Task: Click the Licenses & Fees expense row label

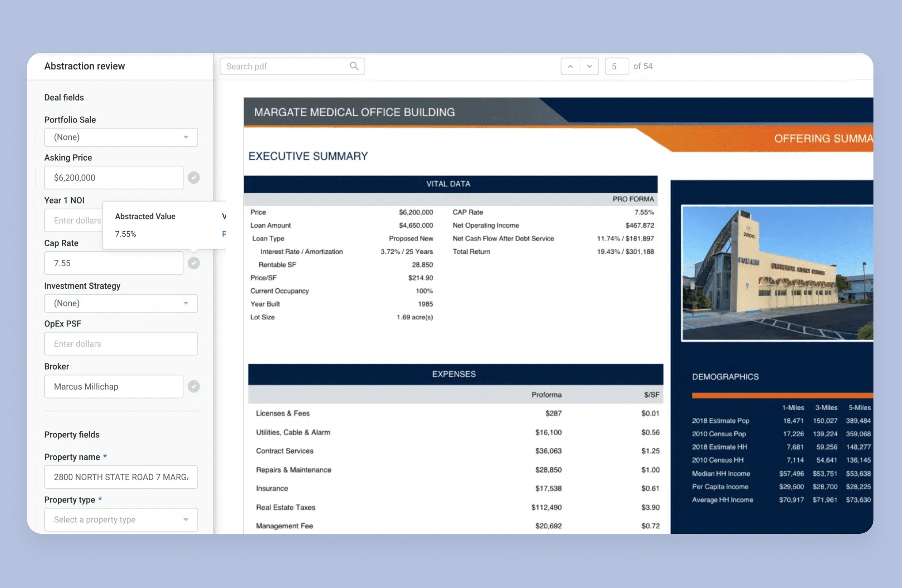Action: (x=283, y=413)
